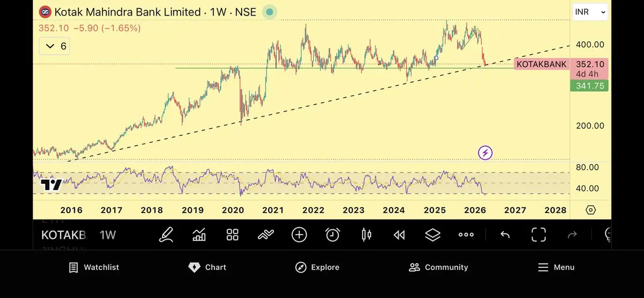Click the 2026 label on time axis
Screen dimensions: 644x298
point(474,210)
